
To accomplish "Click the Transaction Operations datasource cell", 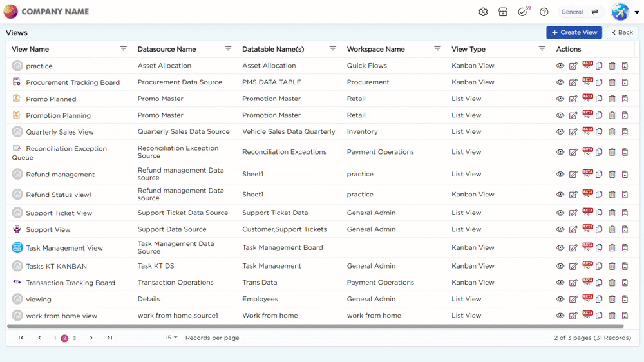I will [175, 283].
